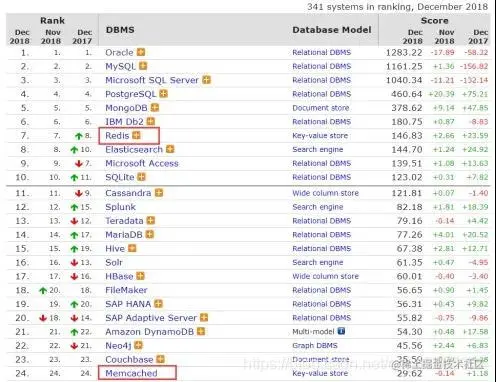
Task: Open detail icon next to Microsoft SQL Server
Action: (x=207, y=80)
